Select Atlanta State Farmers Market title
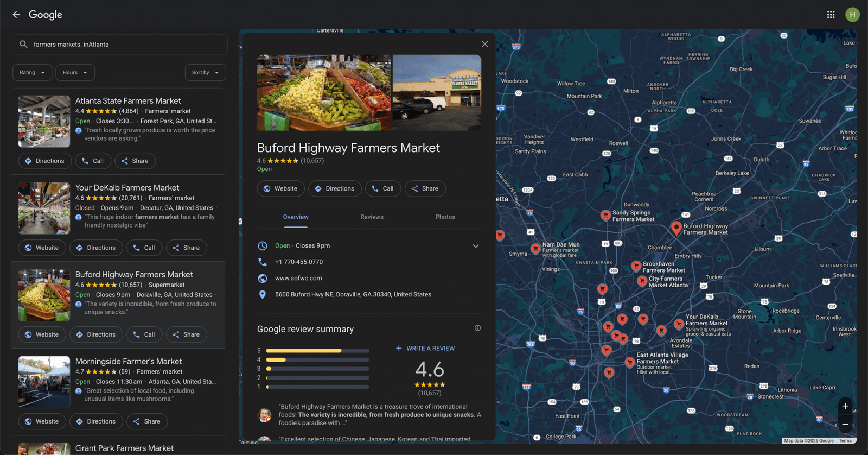Viewport: 868px width, 455px height. pyautogui.click(x=128, y=101)
